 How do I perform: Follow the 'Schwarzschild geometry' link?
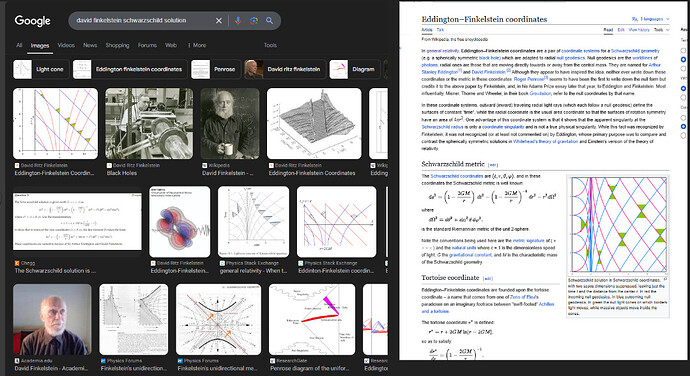(x=635, y=51)
